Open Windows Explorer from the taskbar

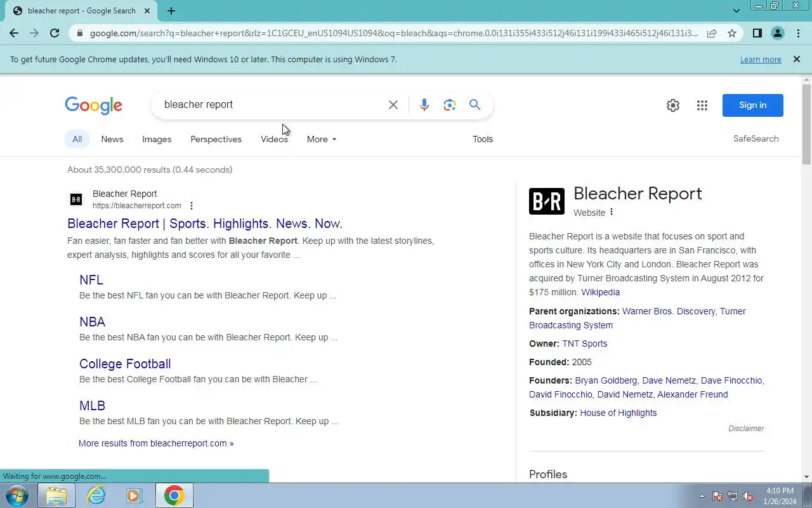tap(56, 495)
